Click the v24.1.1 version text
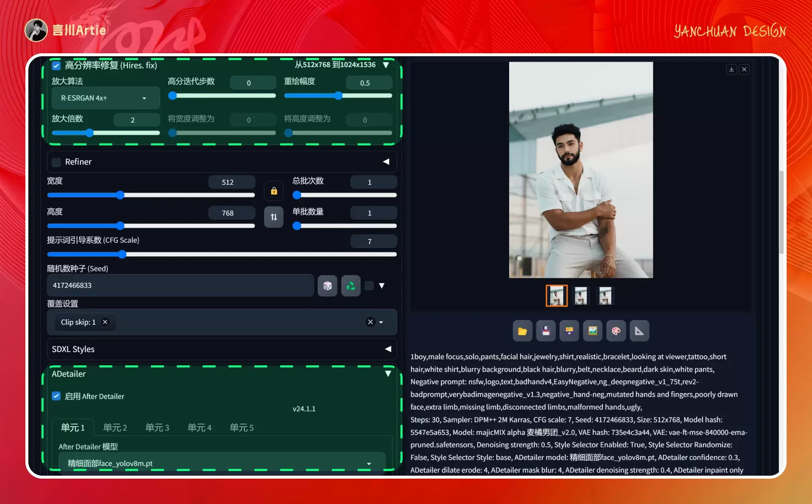Image resolution: width=812 pixels, height=504 pixels. pos(304,409)
